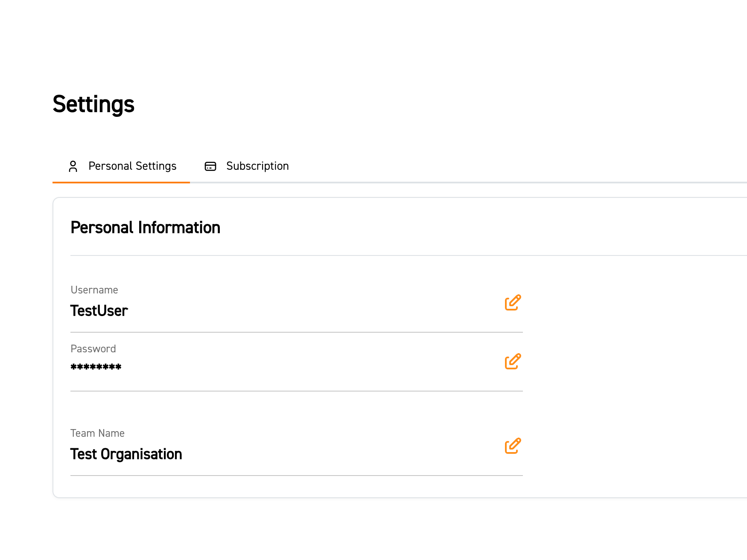
Task: Open password editing via its orange pencil
Action: pyautogui.click(x=512, y=361)
